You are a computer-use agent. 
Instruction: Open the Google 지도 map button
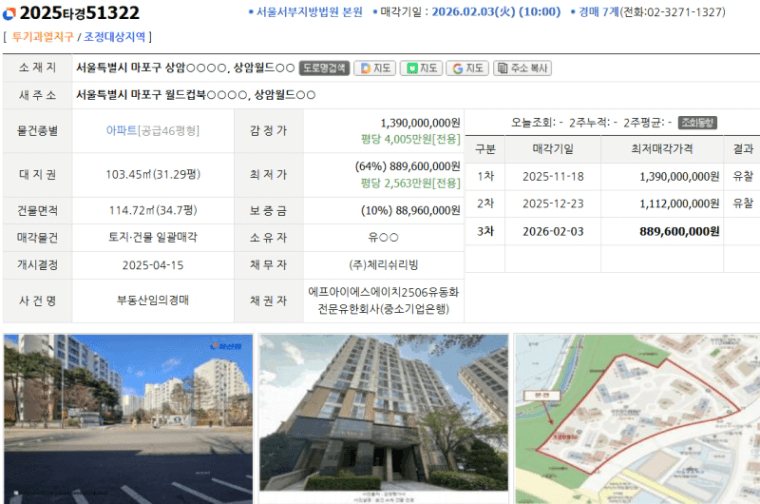click(x=467, y=68)
